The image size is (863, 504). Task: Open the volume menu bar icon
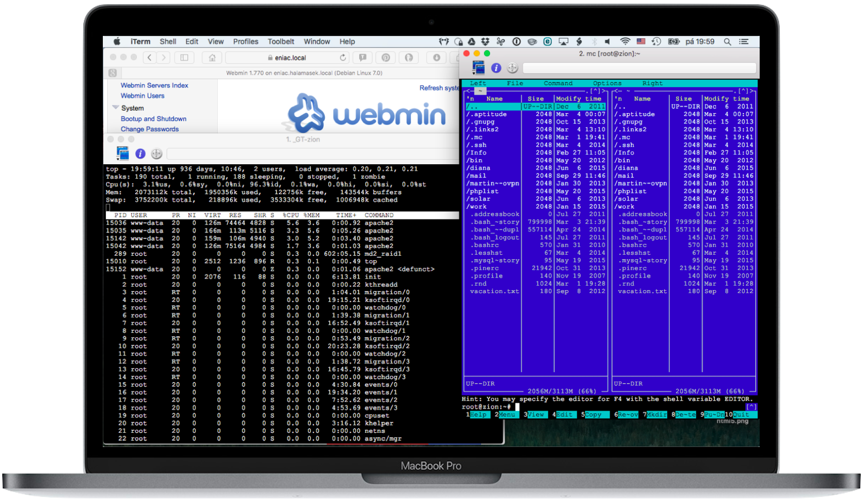click(x=608, y=42)
